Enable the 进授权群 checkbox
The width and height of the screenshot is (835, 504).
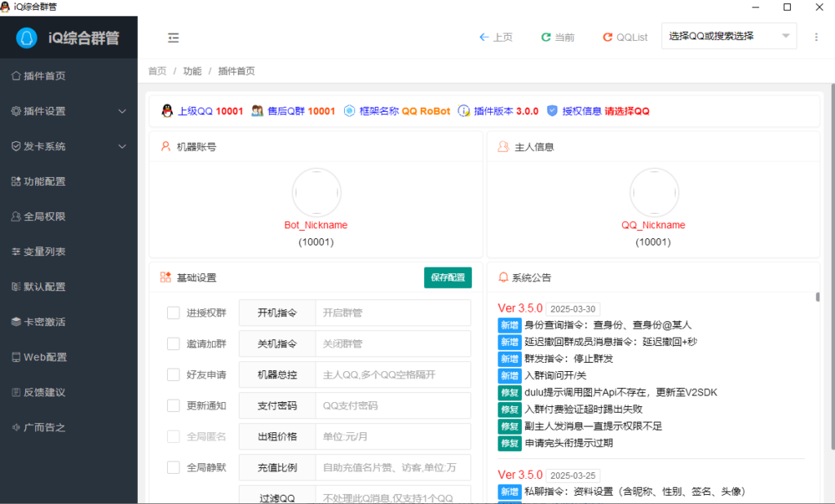[x=174, y=312]
